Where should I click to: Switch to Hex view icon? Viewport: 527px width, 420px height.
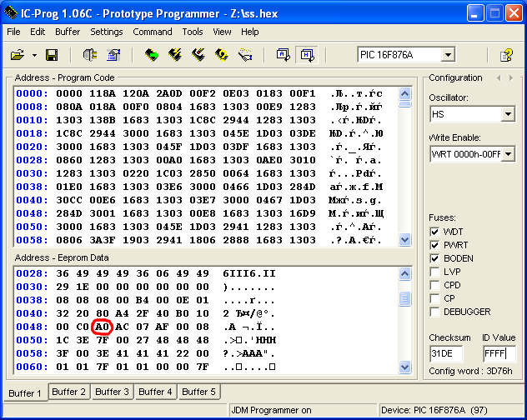(307, 55)
